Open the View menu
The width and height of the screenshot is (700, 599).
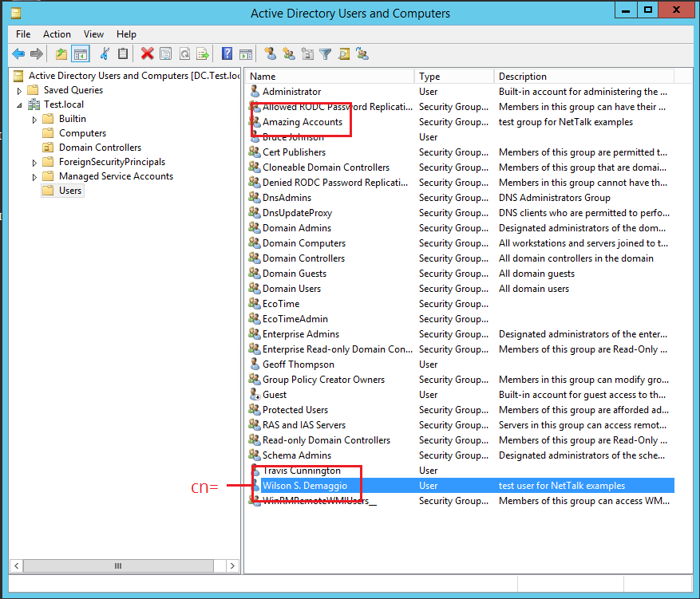click(x=93, y=33)
